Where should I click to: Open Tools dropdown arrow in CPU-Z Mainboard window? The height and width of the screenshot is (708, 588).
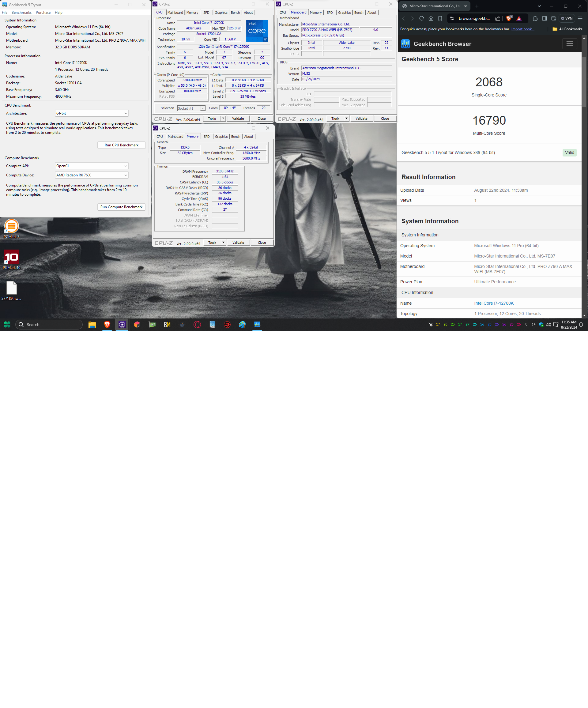pyautogui.click(x=347, y=118)
